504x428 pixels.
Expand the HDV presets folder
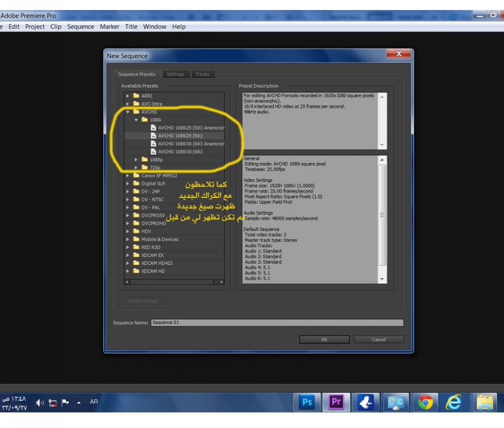[x=127, y=232]
